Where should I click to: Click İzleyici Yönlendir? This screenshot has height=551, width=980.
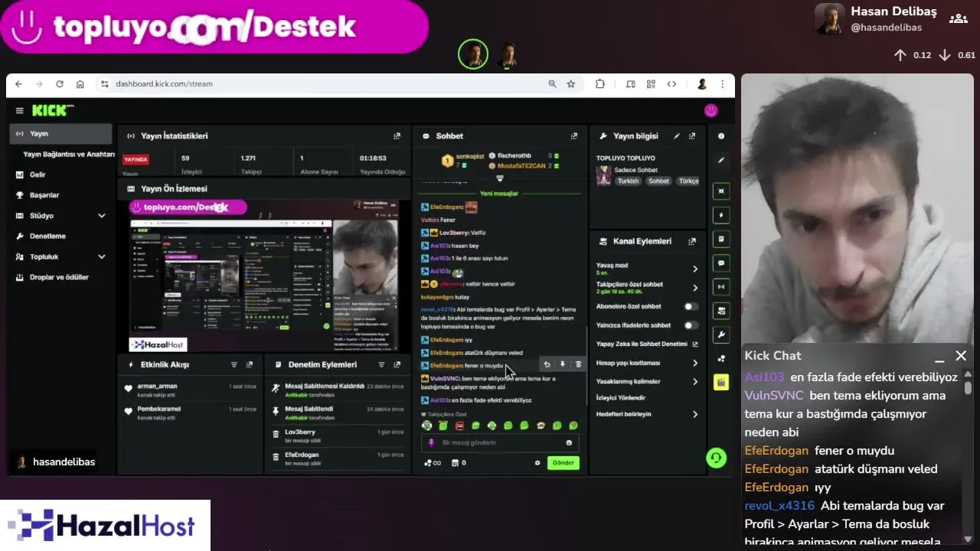tap(621, 398)
